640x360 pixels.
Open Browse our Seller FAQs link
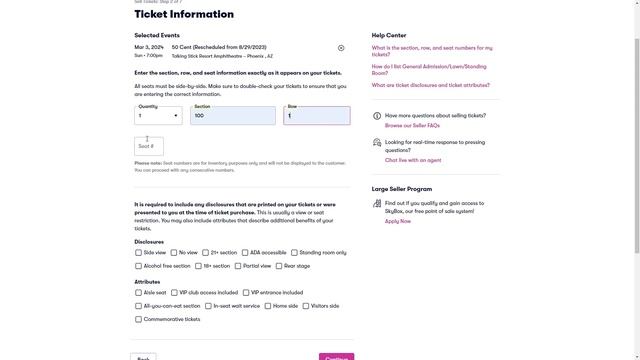pos(412,126)
